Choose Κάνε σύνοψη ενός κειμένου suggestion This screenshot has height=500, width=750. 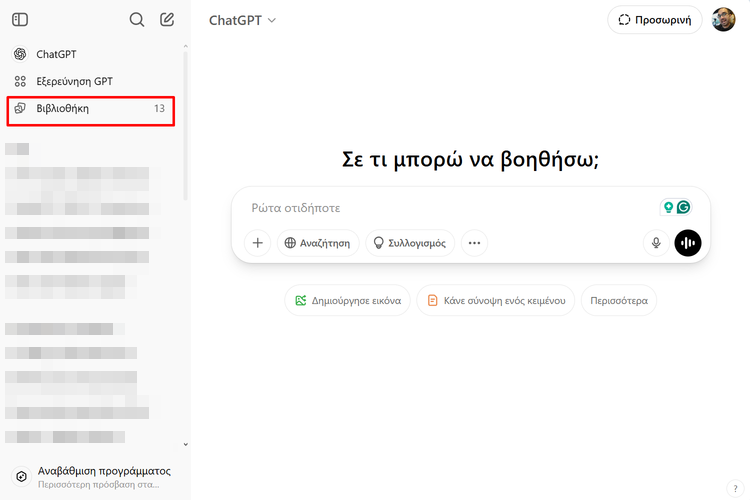(496, 300)
